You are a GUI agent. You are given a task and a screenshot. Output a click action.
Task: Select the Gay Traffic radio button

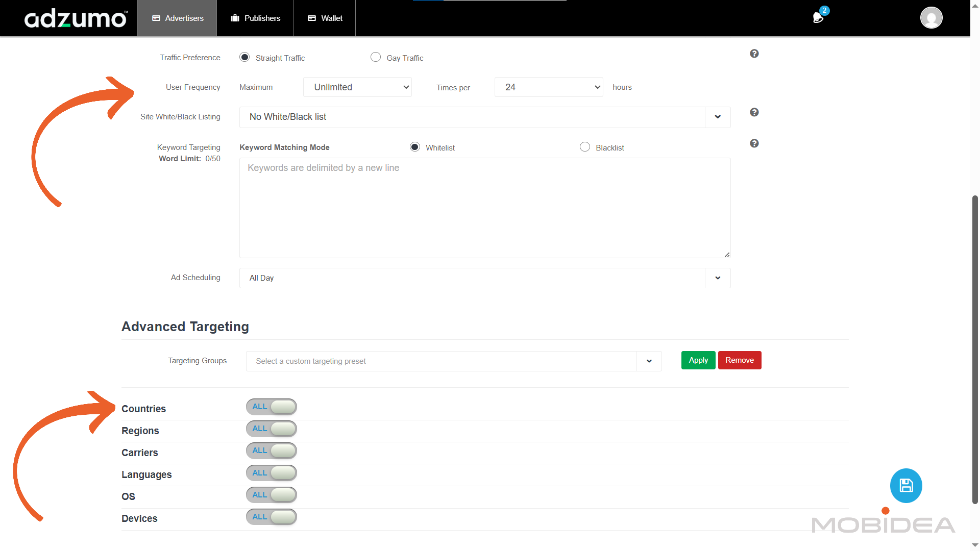pyautogui.click(x=376, y=57)
